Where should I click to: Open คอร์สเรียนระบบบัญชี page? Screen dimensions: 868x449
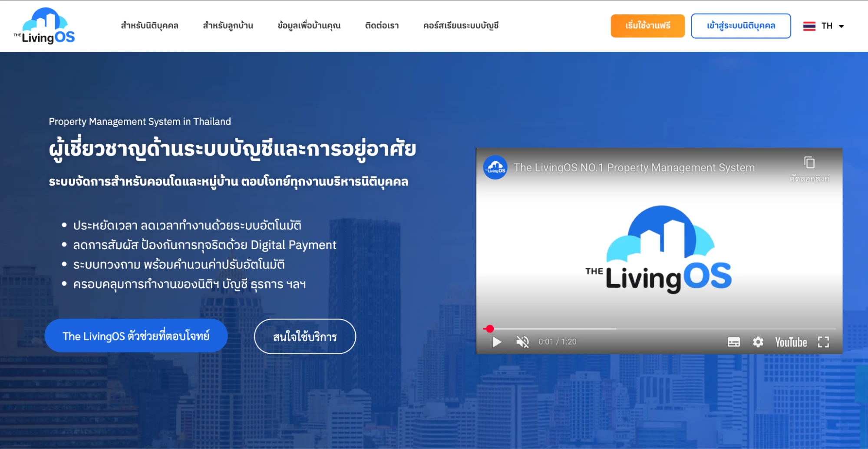click(461, 26)
